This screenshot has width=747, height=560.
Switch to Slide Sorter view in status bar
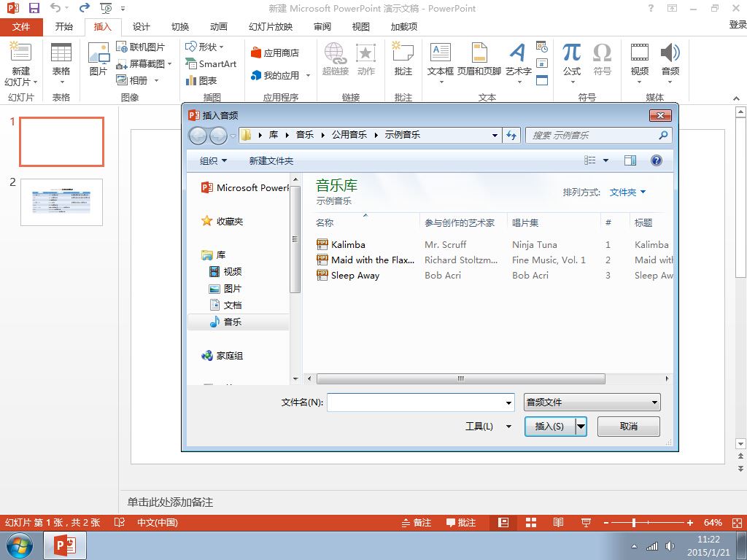[531, 522]
